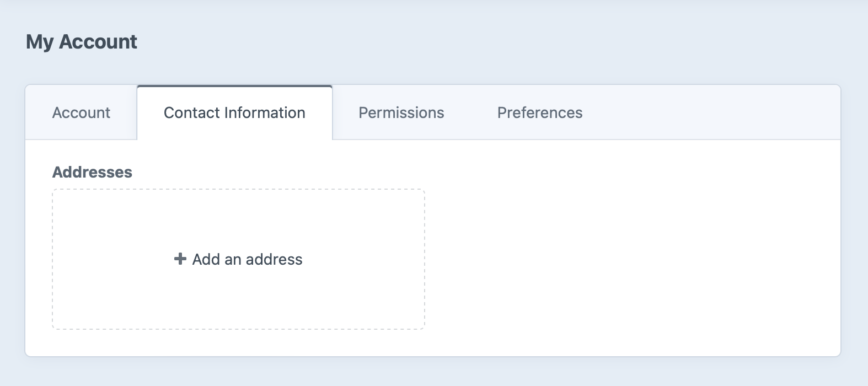Click the My Account page title
Screen dimensions: 868x386
tap(83, 41)
